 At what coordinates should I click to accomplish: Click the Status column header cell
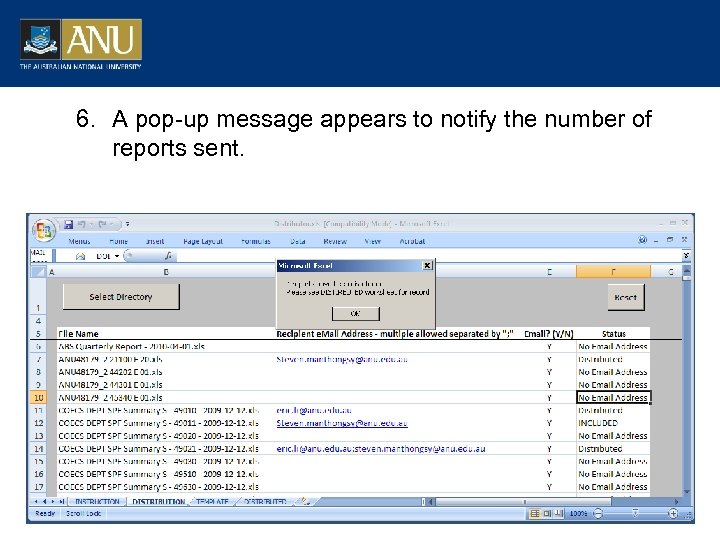point(613,334)
